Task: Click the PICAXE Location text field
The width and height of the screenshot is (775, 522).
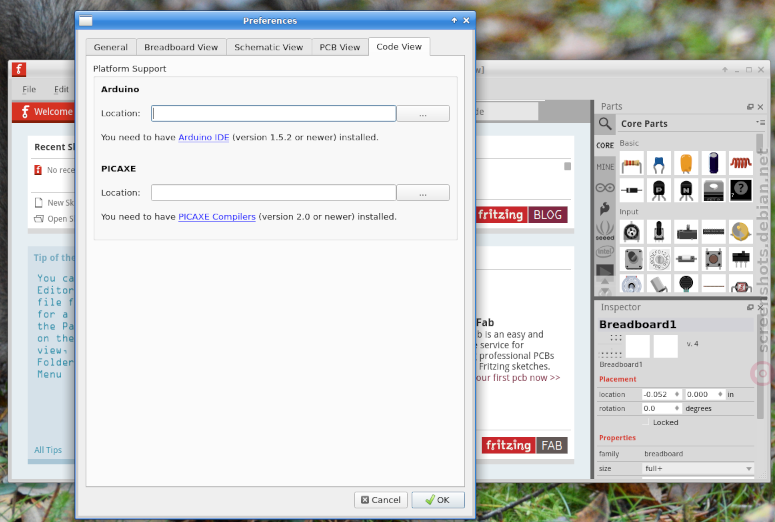Action: pos(274,193)
